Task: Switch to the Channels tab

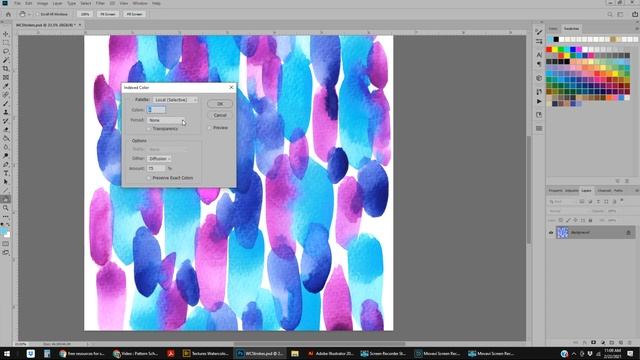Action: (604, 191)
